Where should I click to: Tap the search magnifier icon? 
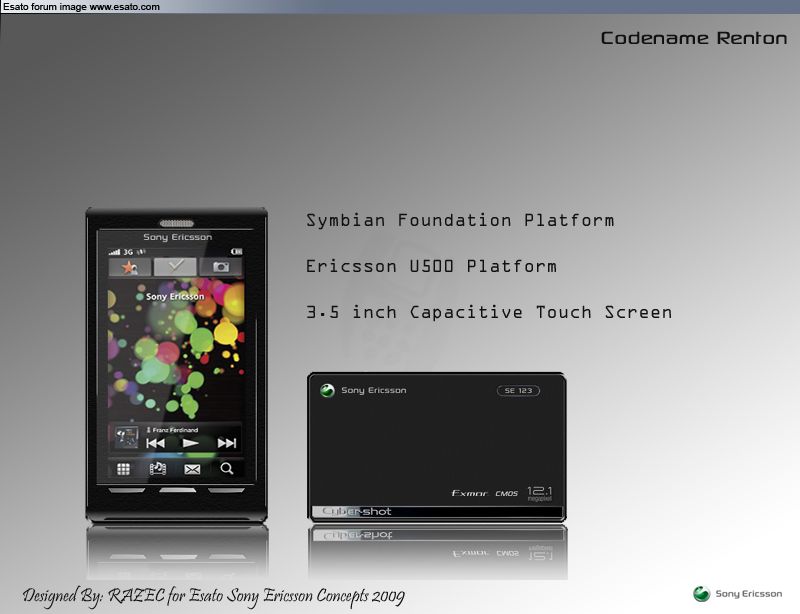[x=227, y=468]
